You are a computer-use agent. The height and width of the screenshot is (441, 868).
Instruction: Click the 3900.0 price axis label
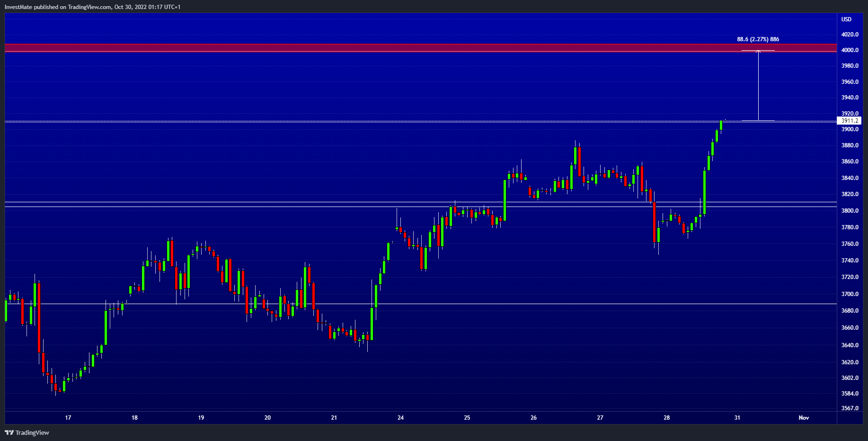pyautogui.click(x=850, y=129)
